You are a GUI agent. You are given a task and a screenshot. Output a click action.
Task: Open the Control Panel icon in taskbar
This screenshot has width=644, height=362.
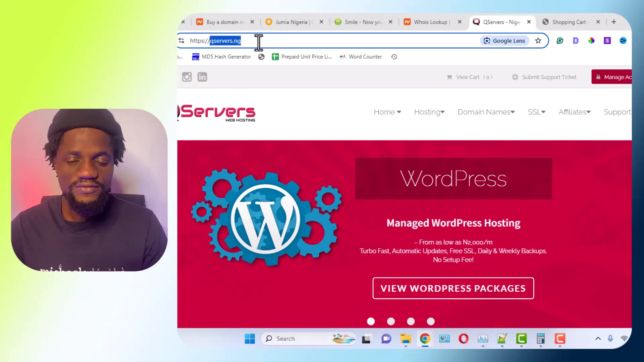click(x=444, y=339)
